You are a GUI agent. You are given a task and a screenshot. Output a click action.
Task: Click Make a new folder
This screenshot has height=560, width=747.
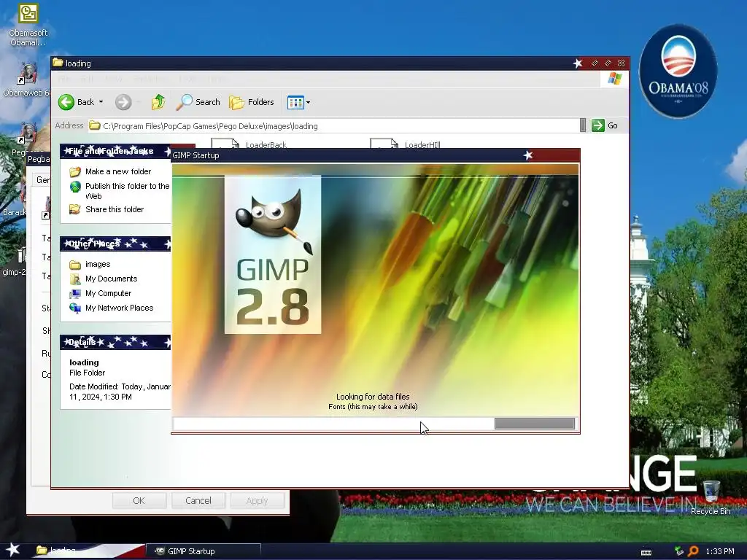(x=118, y=171)
